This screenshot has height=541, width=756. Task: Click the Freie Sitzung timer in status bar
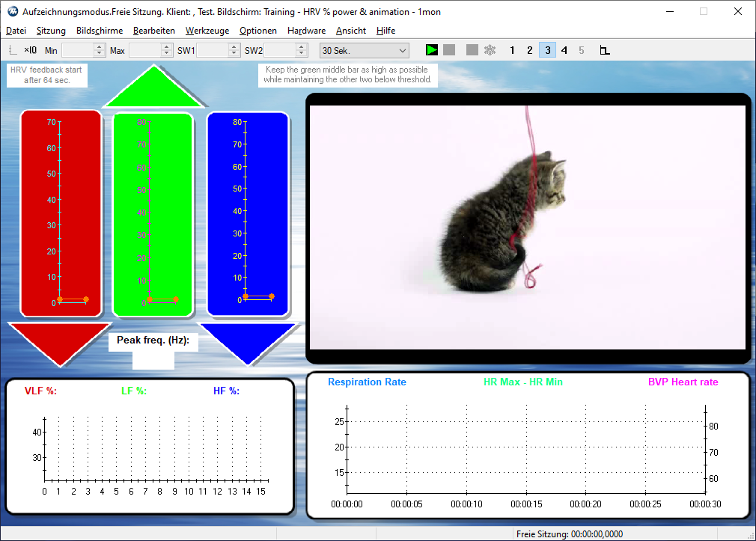pos(570,534)
